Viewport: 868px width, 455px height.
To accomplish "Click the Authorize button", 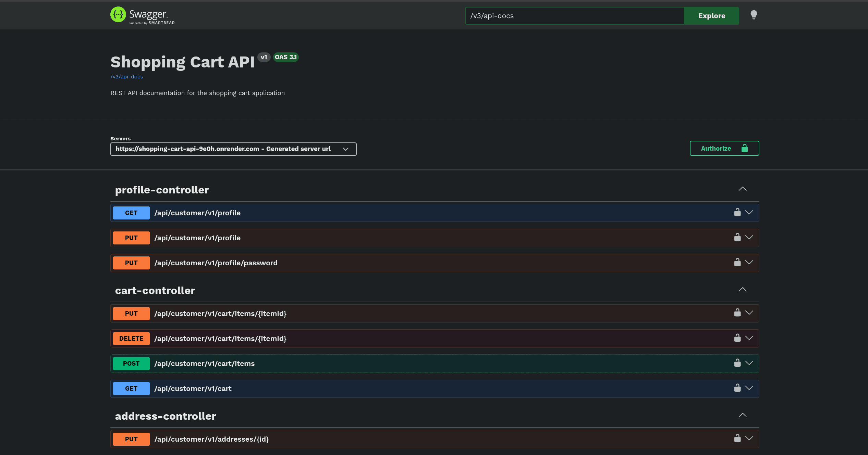I will click(x=724, y=148).
